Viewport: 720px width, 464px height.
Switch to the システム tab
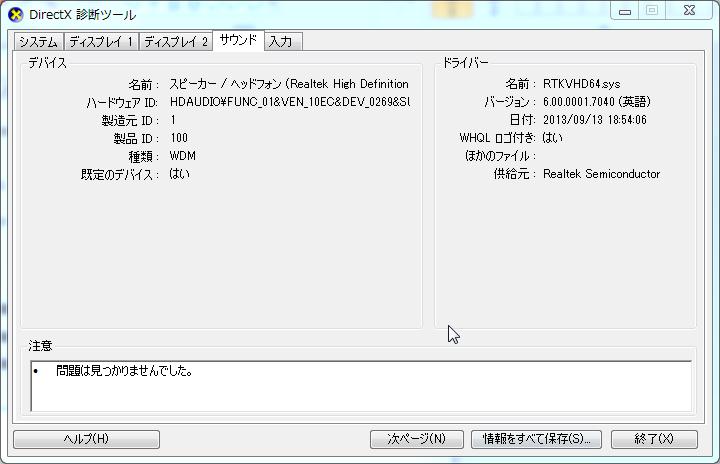click(39, 42)
